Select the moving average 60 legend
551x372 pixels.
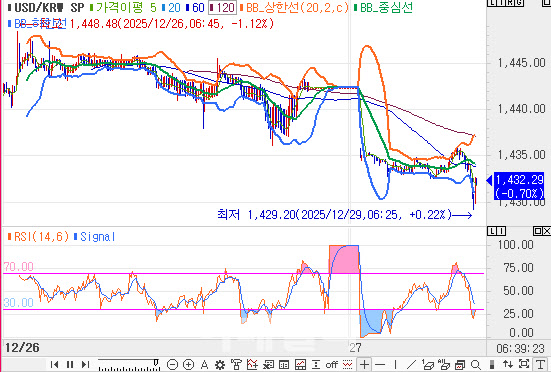click(x=195, y=8)
